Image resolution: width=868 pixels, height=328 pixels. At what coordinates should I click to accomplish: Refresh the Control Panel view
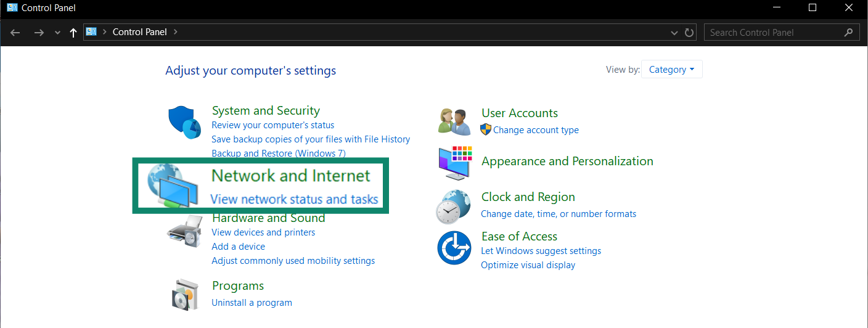pyautogui.click(x=689, y=33)
